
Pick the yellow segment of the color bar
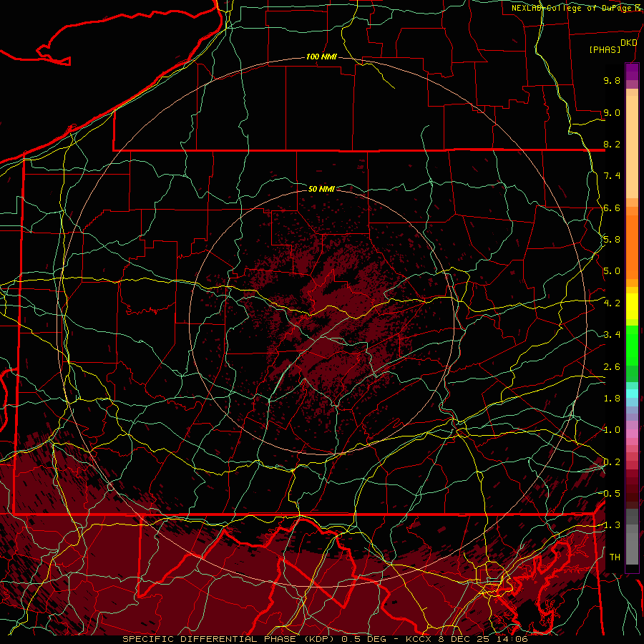pyautogui.click(x=632, y=306)
